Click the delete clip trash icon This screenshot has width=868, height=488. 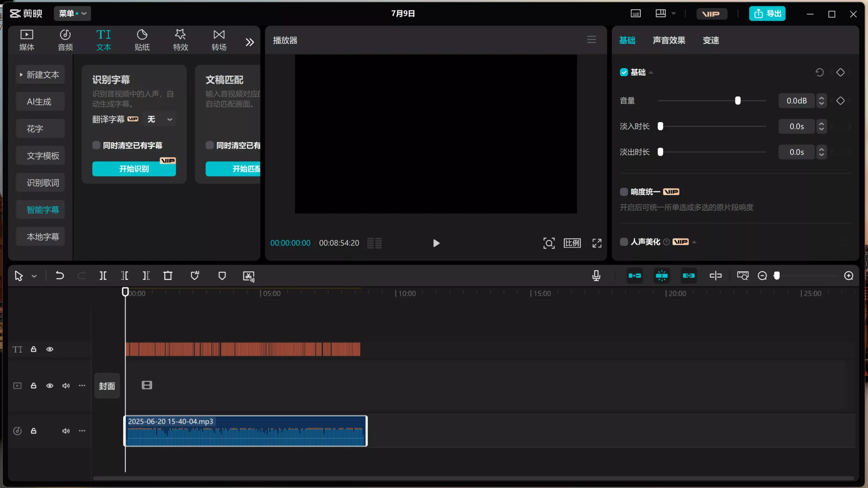(168, 276)
